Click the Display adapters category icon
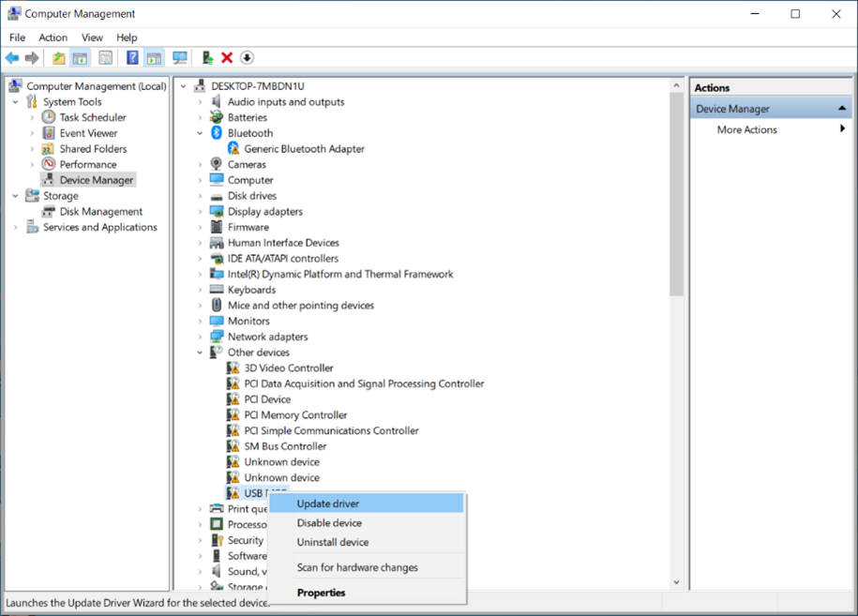This screenshot has height=616, width=858. [x=217, y=211]
